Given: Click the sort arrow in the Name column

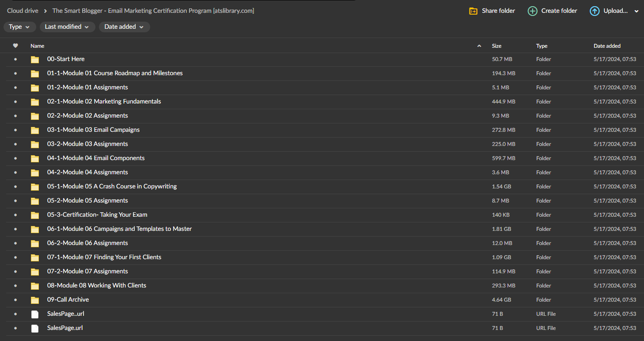Looking at the screenshot, I should (479, 46).
